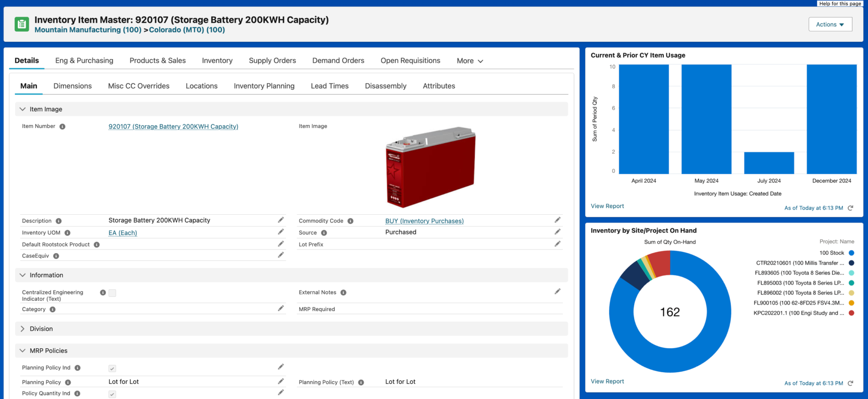The width and height of the screenshot is (868, 399).
Task: Click View Report under the usage bar chart
Action: [607, 206]
